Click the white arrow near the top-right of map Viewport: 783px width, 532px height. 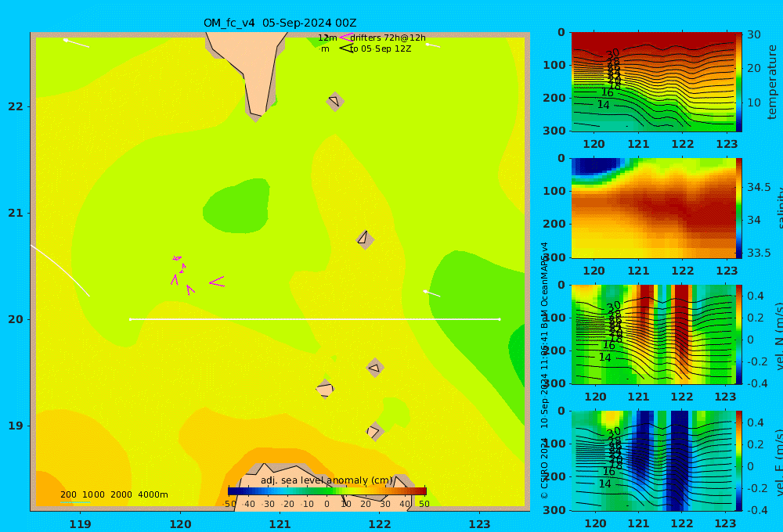(433, 45)
